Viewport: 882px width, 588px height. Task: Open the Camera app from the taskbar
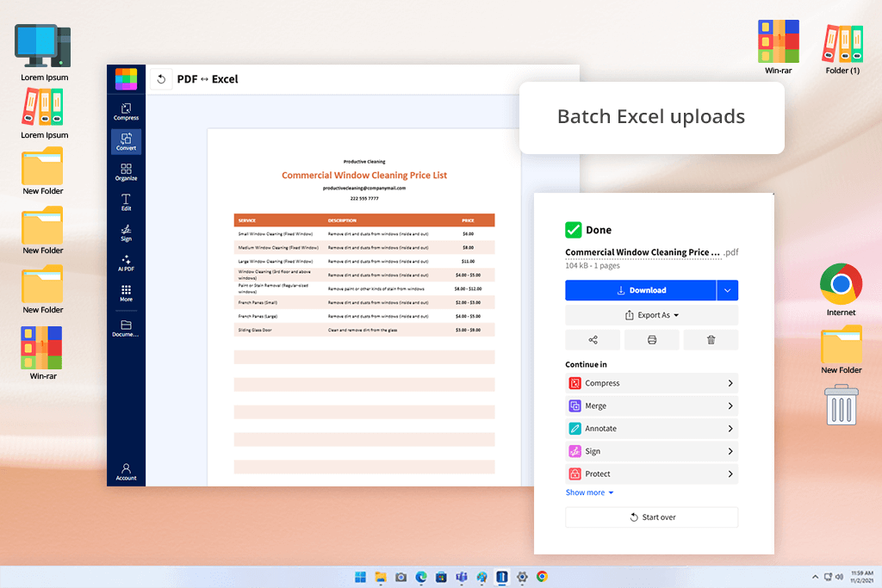pos(401,577)
